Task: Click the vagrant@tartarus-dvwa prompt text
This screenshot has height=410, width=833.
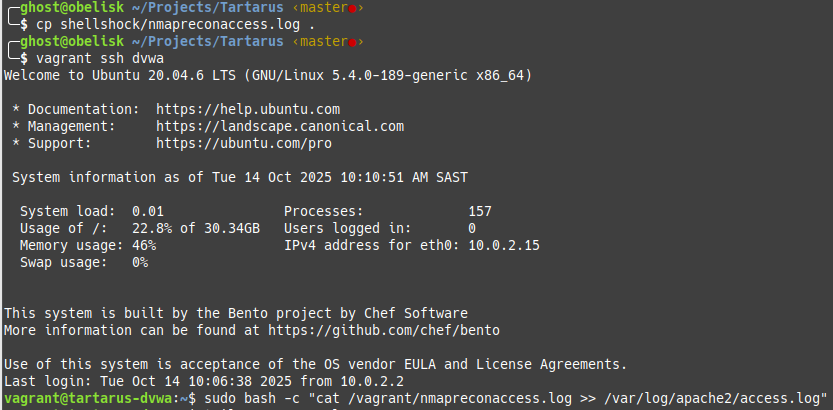Action: (x=84, y=398)
